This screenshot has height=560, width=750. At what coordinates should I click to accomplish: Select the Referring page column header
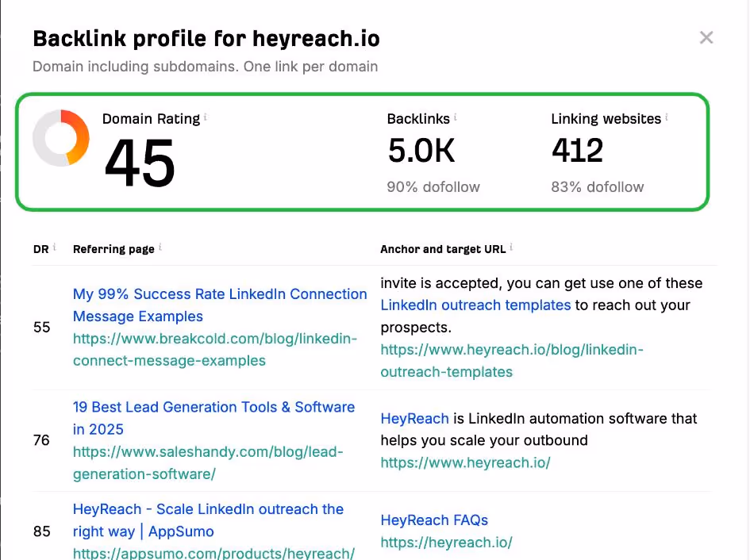point(113,248)
